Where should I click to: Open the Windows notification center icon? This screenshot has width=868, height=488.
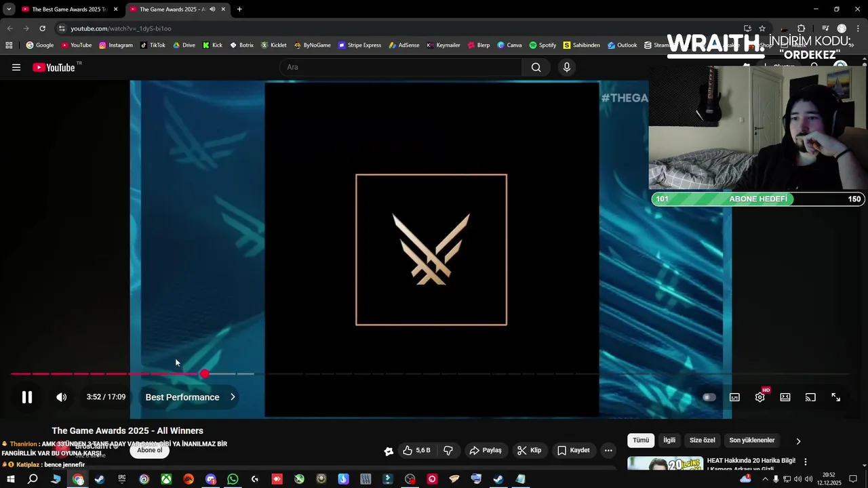click(853, 479)
